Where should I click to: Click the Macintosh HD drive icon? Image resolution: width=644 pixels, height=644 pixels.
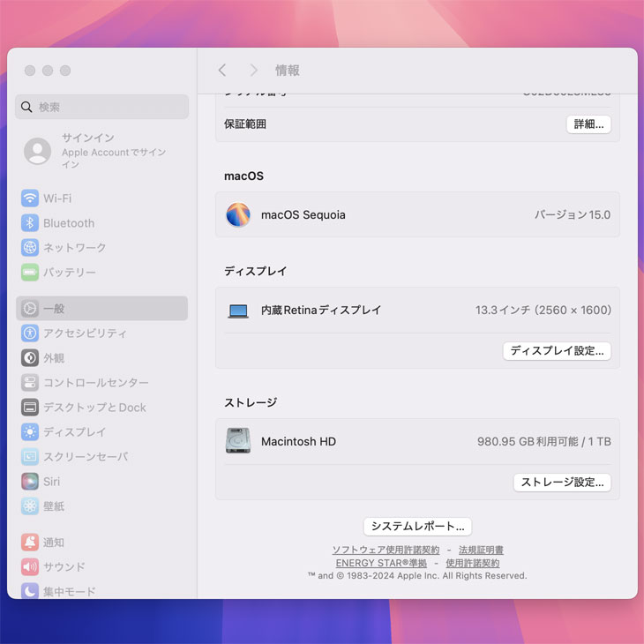pyautogui.click(x=238, y=441)
